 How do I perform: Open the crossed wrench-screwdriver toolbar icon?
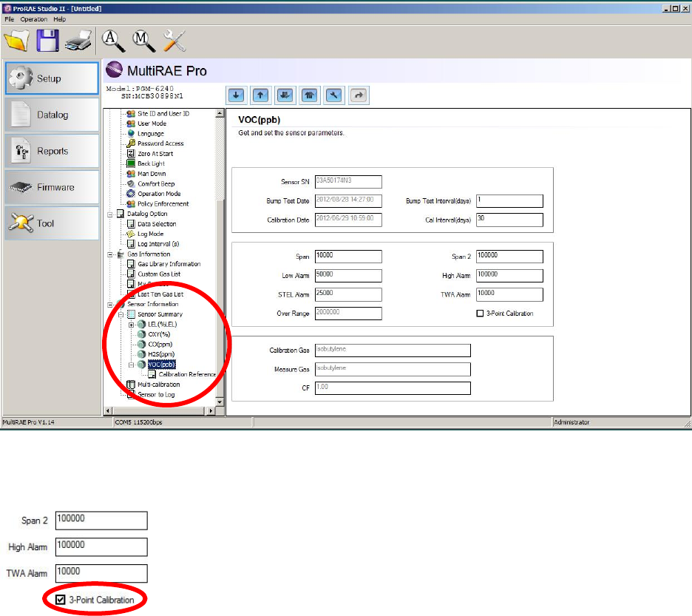tap(174, 41)
